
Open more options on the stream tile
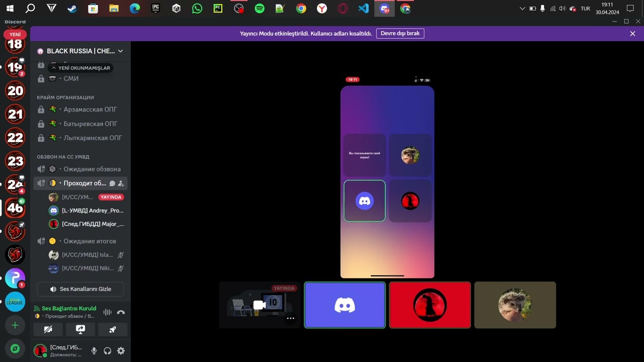click(290, 318)
